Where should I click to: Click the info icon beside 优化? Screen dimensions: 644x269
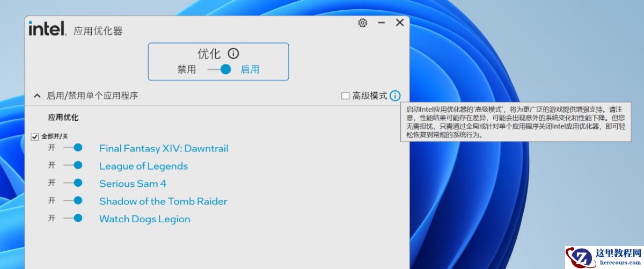point(233,54)
